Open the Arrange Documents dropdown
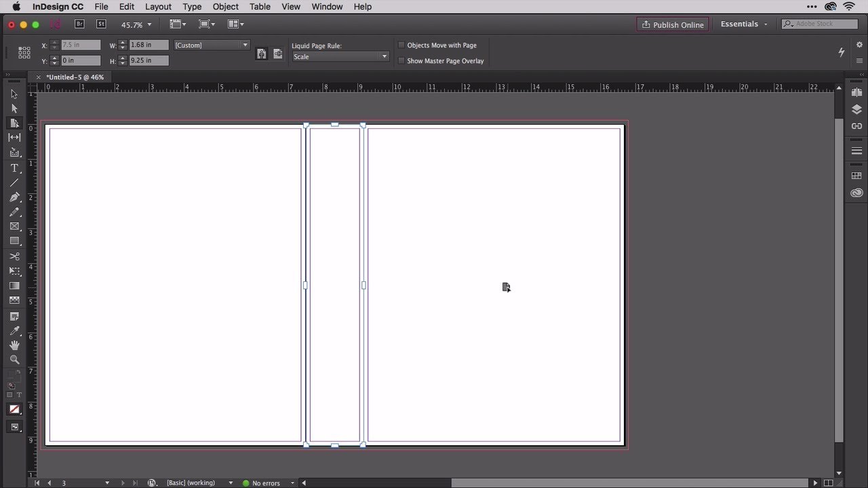 pyautogui.click(x=236, y=24)
